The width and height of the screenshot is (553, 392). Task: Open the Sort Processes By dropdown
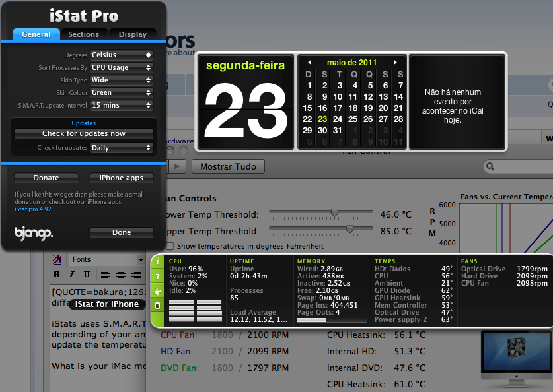pos(122,67)
